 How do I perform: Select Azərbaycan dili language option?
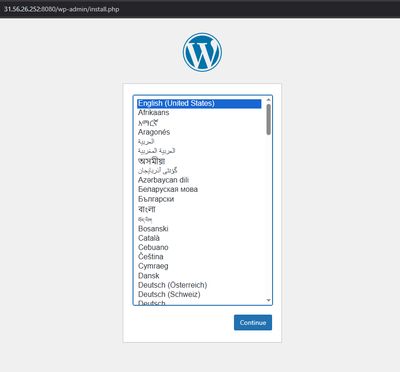click(x=199, y=180)
